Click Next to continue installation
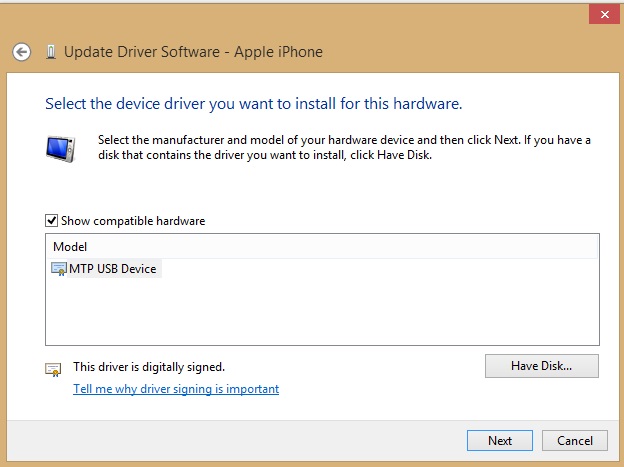The width and height of the screenshot is (624, 467). click(500, 440)
